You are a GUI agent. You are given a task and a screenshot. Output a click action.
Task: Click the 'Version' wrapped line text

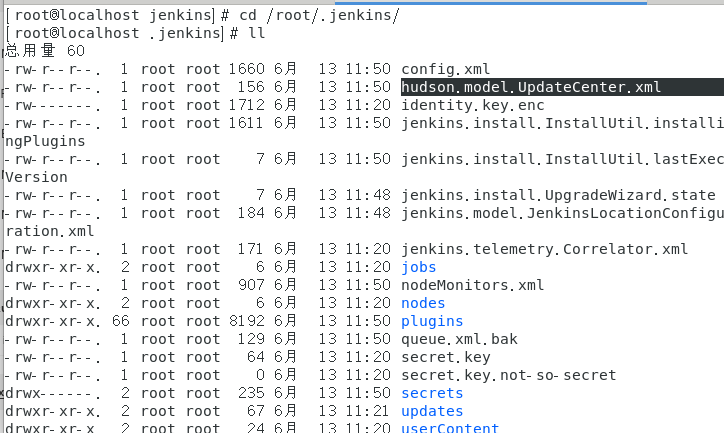point(36,177)
